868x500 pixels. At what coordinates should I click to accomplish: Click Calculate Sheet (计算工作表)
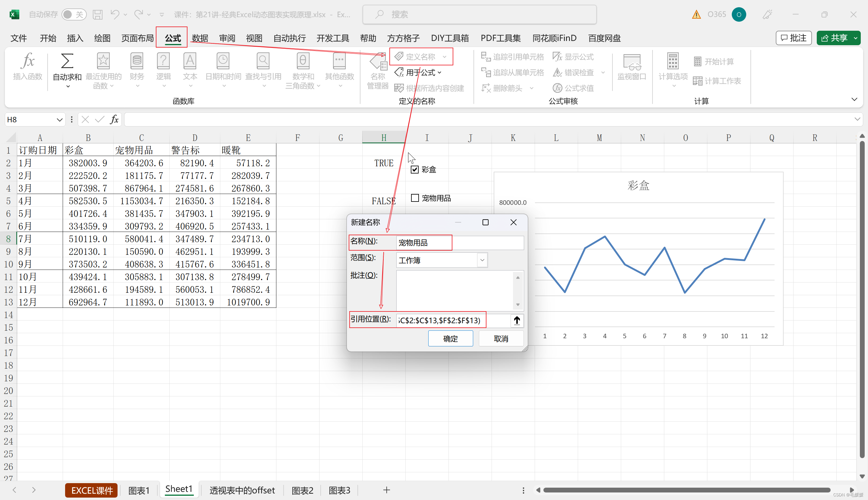point(717,81)
